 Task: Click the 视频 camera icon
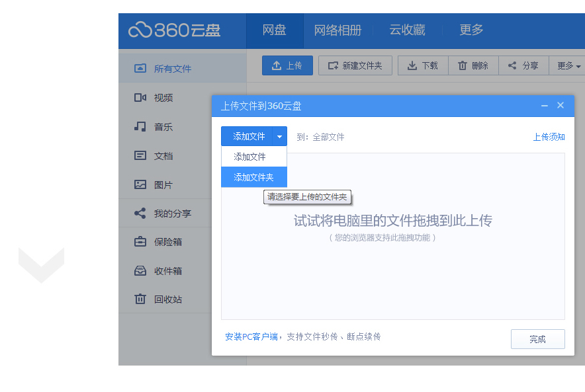[140, 97]
